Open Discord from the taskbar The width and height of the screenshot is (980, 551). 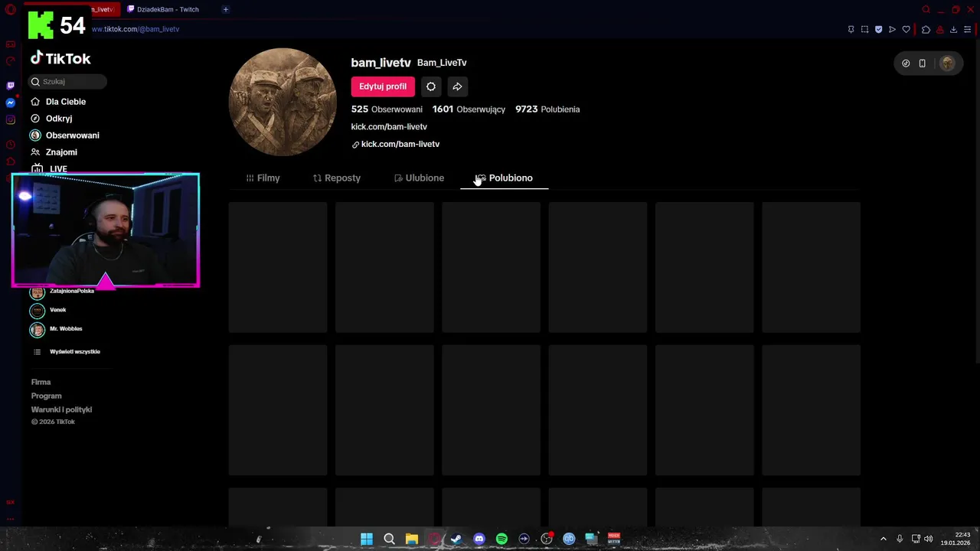pos(479,539)
